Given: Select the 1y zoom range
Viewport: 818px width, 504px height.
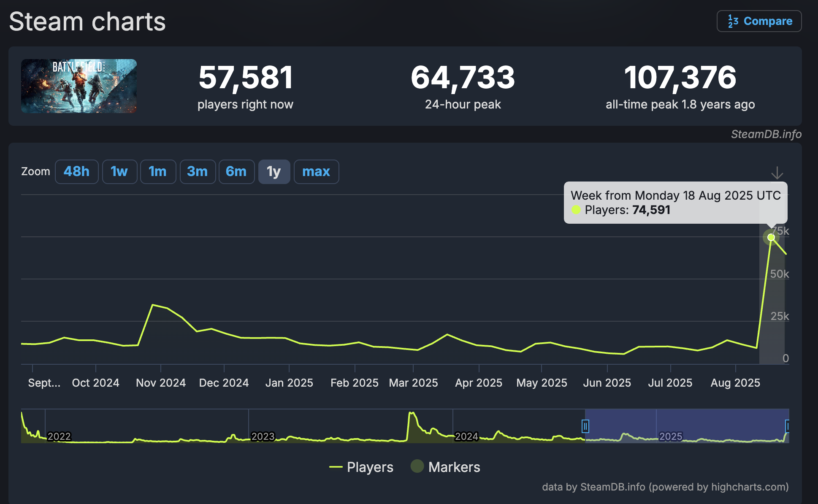Looking at the screenshot, I should tap(274, 171).
